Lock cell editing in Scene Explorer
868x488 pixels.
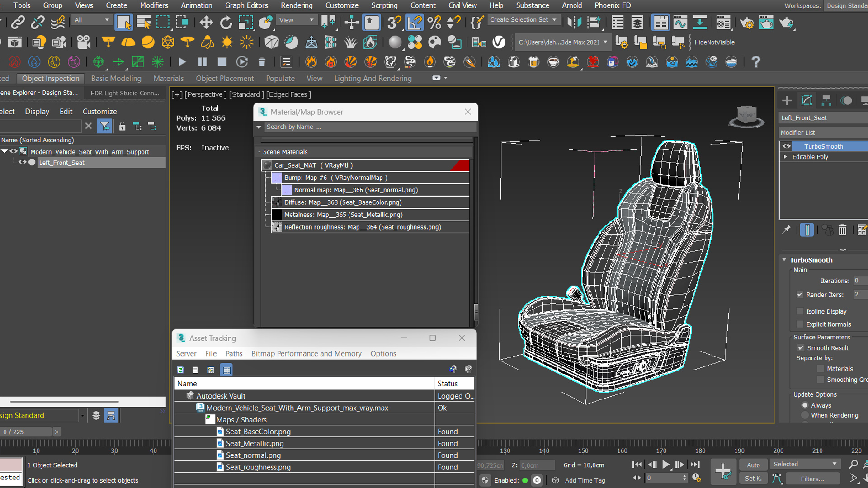click(122, 126)
